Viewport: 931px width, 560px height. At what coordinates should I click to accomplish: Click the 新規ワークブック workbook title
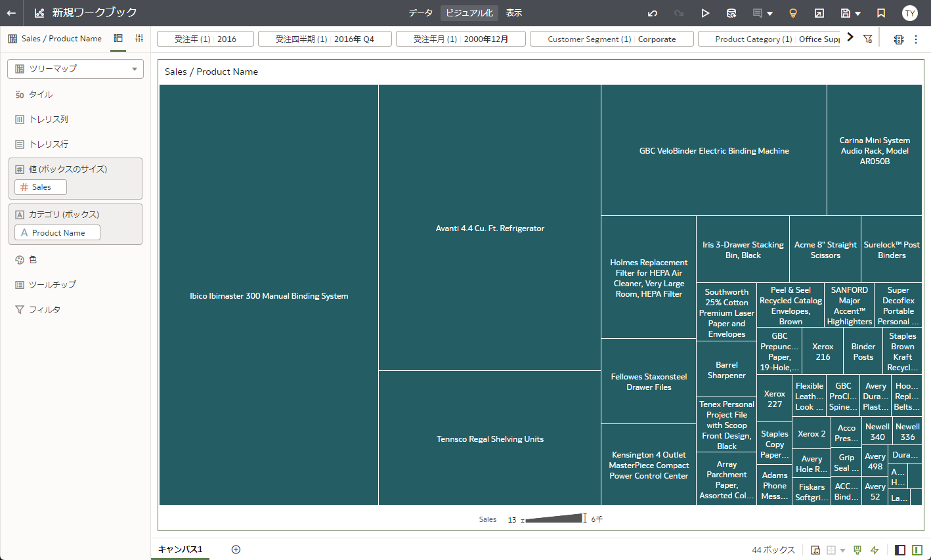pyautogui.click(x=95, y=13)
